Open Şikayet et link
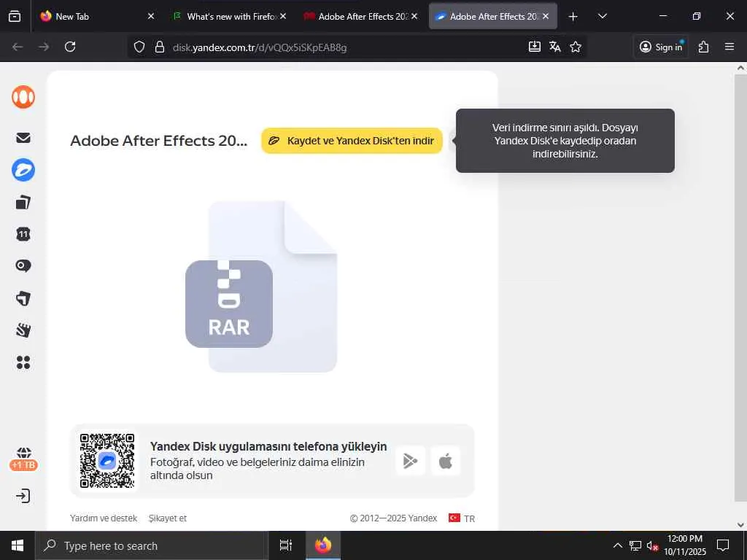 168,518
